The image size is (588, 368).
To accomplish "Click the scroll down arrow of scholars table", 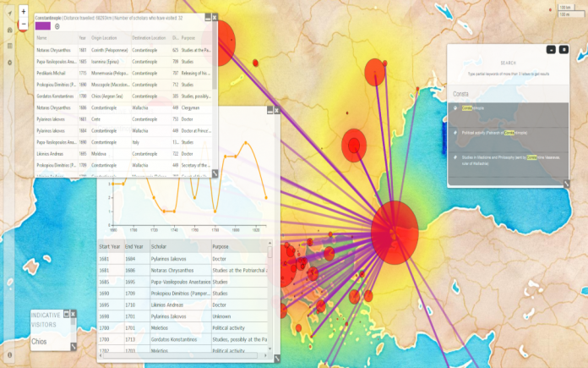I will pyautogui.click(x=269, y=349).
